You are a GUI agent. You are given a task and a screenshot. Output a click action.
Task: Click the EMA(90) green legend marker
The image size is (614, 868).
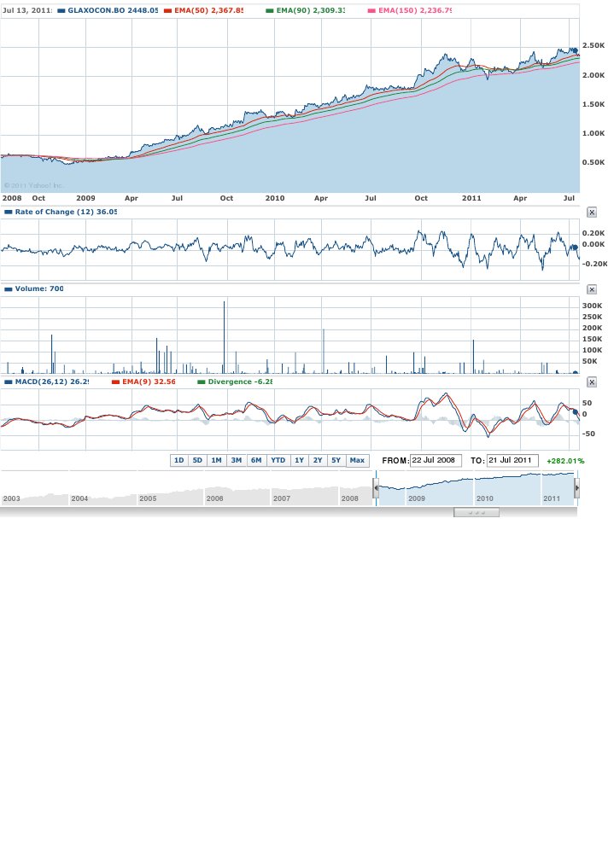click(270, 10)
